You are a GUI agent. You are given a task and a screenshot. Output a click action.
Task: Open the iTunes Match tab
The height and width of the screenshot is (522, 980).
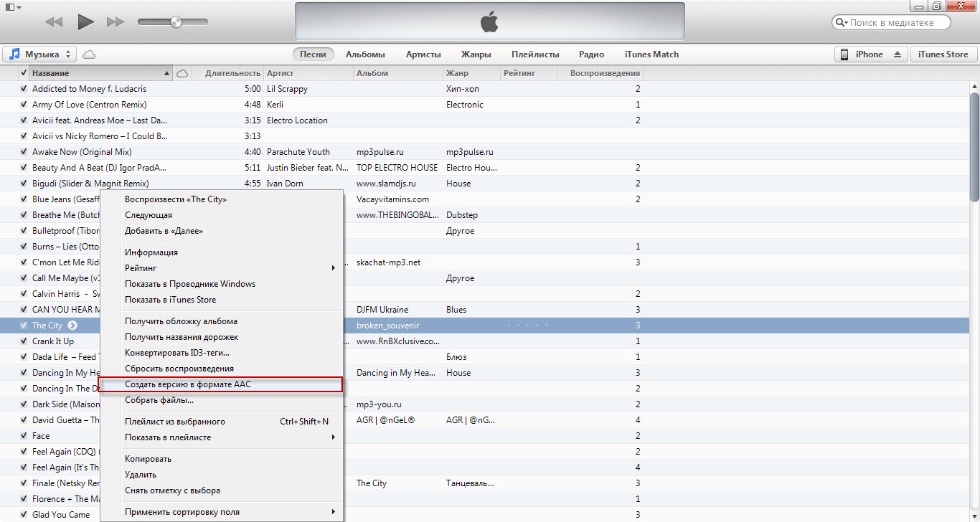pyautogui.click(x=651, y=54)
